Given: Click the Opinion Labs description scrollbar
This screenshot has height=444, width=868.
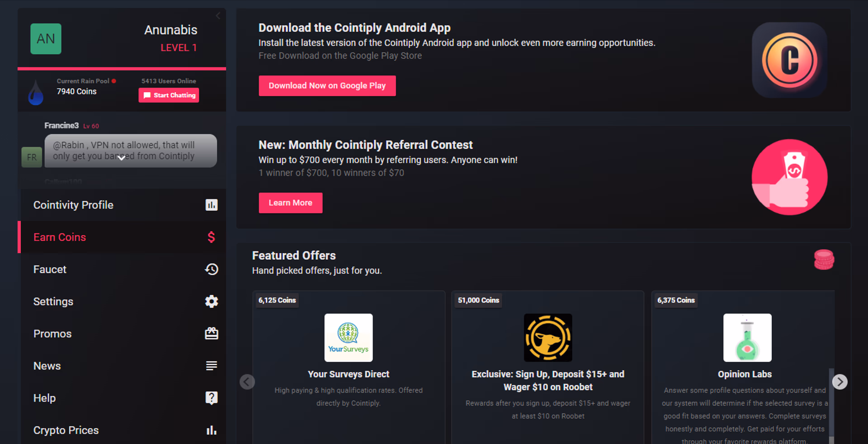Looking at the screenshot, I should coord(831,406).
